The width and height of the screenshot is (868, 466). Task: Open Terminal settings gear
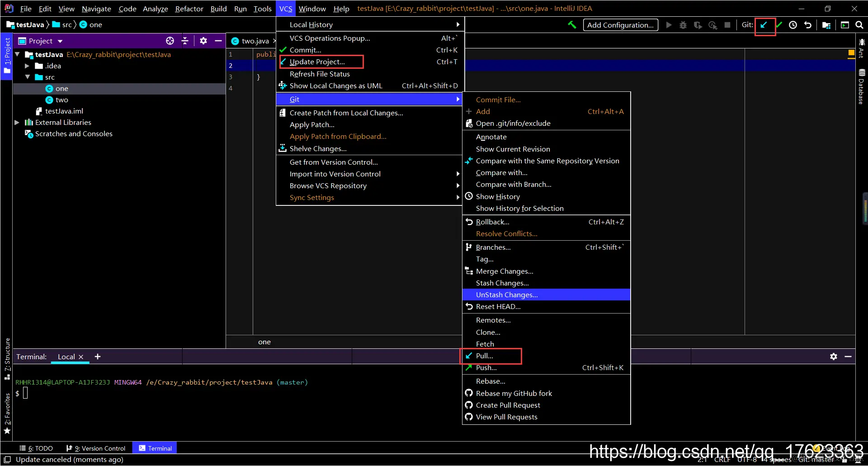click(834, 357)
